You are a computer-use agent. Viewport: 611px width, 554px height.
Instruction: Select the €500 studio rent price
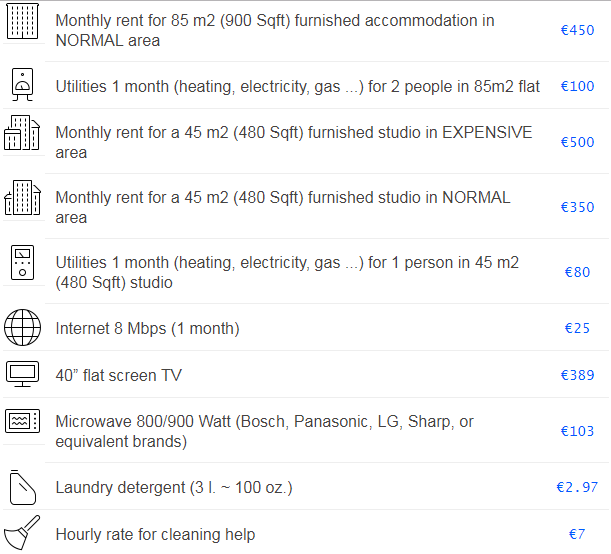point(577,143)
